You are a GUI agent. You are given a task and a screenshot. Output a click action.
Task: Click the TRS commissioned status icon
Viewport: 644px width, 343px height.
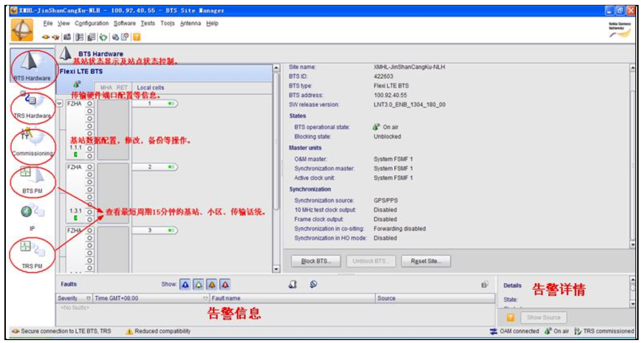pos(578,331)
